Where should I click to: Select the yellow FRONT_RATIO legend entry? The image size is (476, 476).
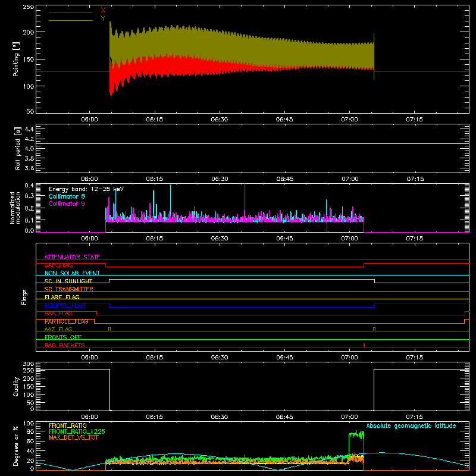(68, 425)
